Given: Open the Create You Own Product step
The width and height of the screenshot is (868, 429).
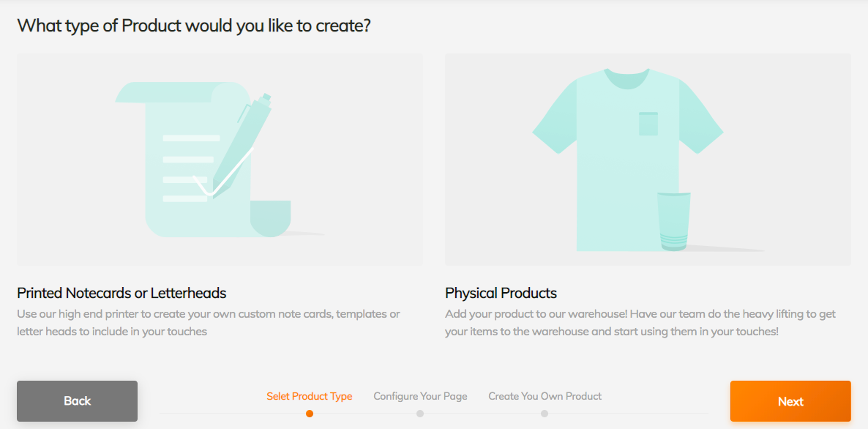Looking at the screenshot, I should [545, 396].
